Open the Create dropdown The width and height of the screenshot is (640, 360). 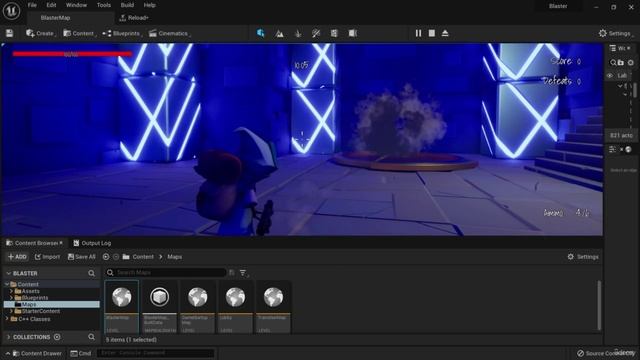tap(40, 33)
